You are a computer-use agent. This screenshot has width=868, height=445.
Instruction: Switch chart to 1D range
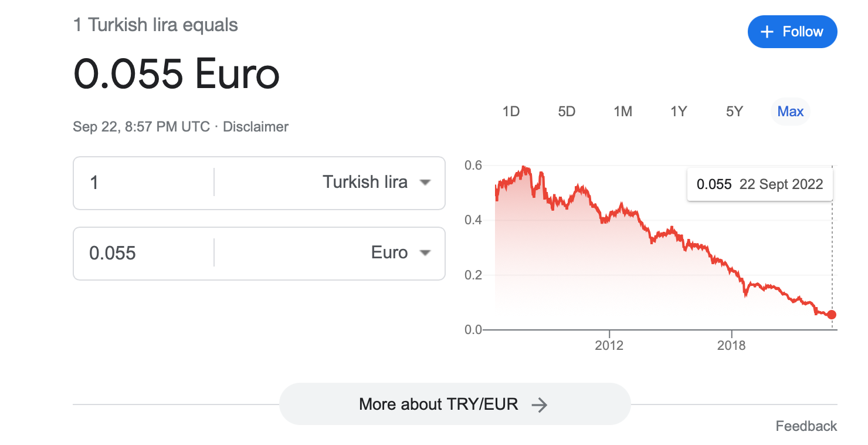pos(511,112)
